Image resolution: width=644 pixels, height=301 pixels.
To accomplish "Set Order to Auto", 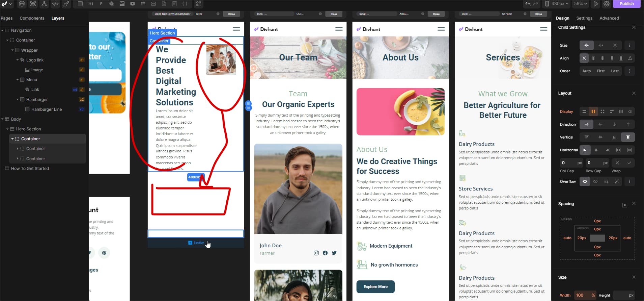I will 586,71.
